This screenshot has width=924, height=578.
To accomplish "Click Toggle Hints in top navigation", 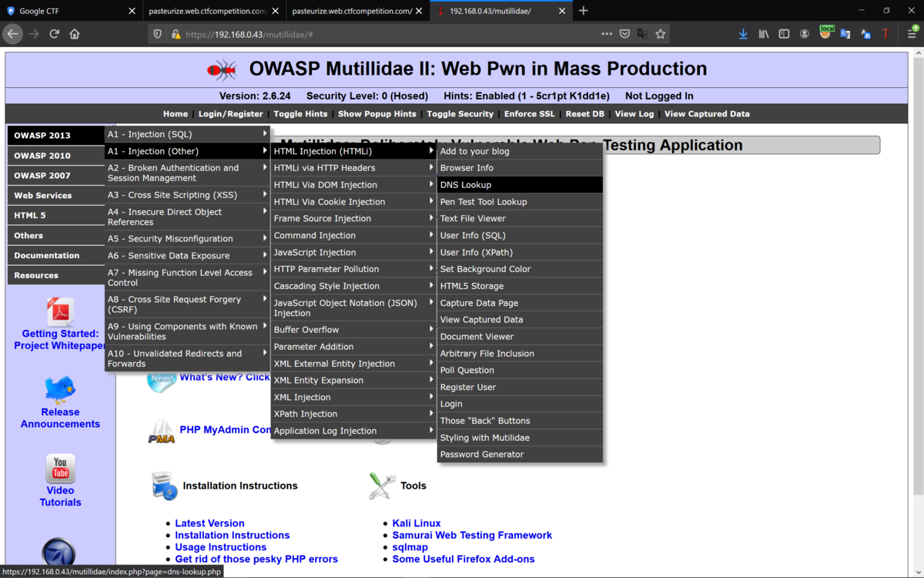I will tap(300, 114).
